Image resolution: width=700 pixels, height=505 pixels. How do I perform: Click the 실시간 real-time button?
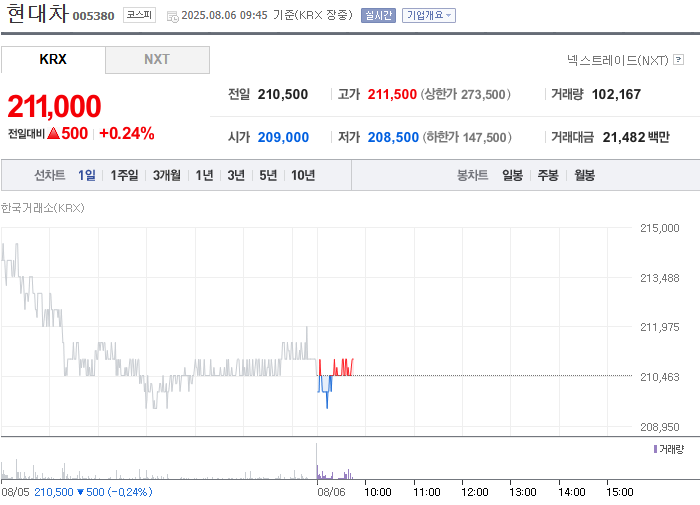[378, 15]
